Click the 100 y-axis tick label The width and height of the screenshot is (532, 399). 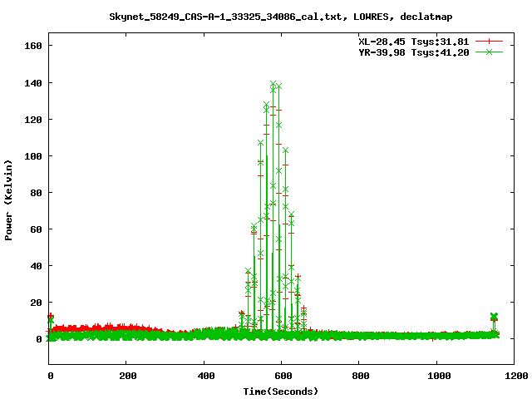point(33,156)
